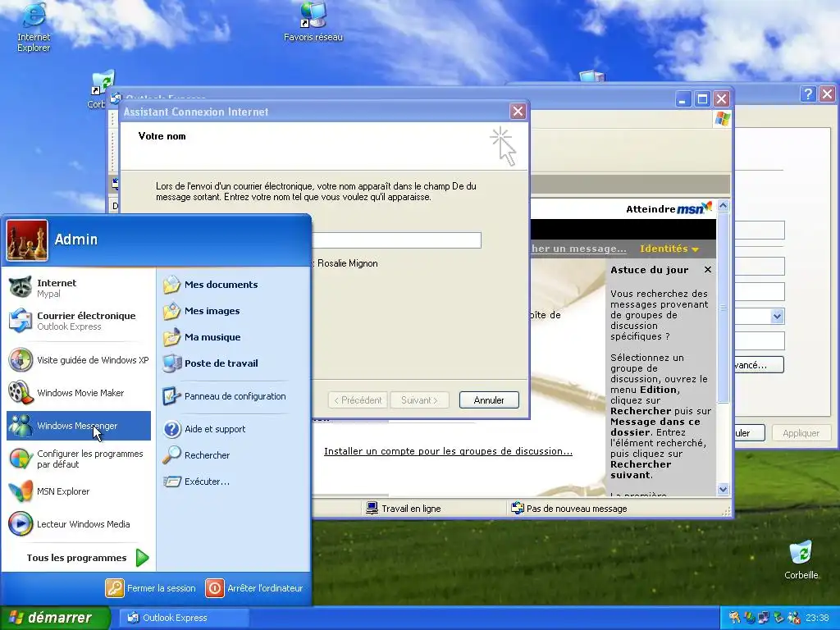The image size is (840, 630).
Task: Click Pas de nouveau message status entry
Action: (569, 509)
